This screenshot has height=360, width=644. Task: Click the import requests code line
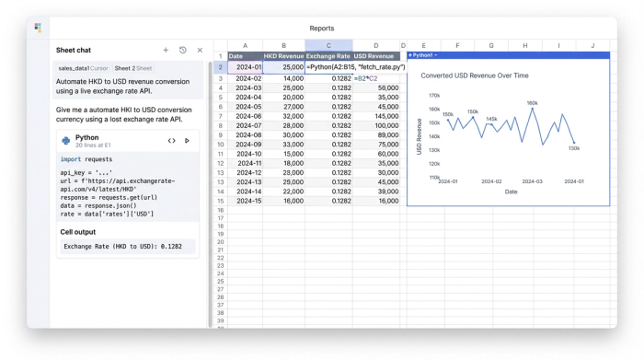(86, 159)
